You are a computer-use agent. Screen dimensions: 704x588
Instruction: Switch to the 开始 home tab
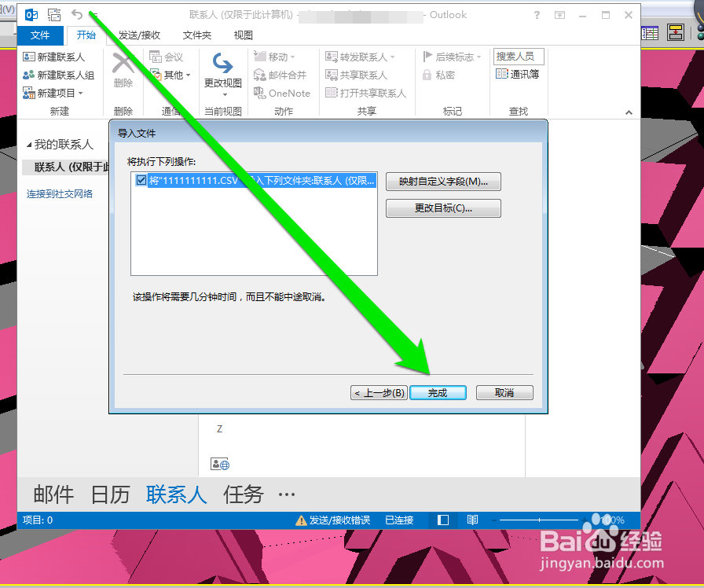pyautogui.click(x=86, y=35)
